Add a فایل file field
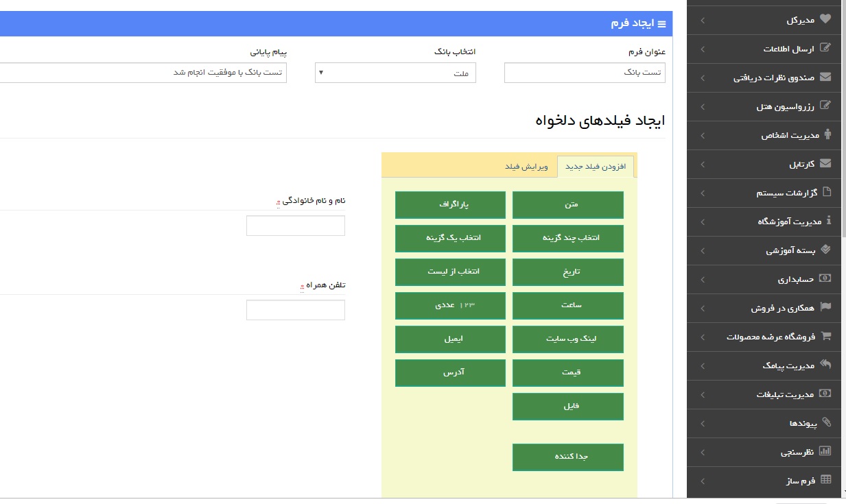Viewport: 846px width, 504px height. (568, 406)
